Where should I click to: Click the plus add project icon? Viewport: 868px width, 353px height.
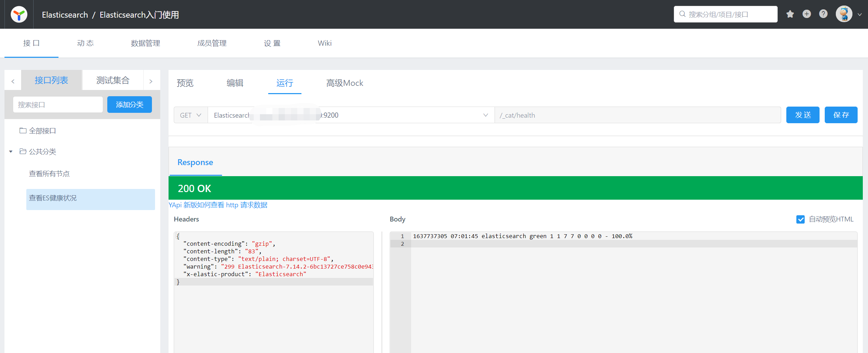coord(807,14)
